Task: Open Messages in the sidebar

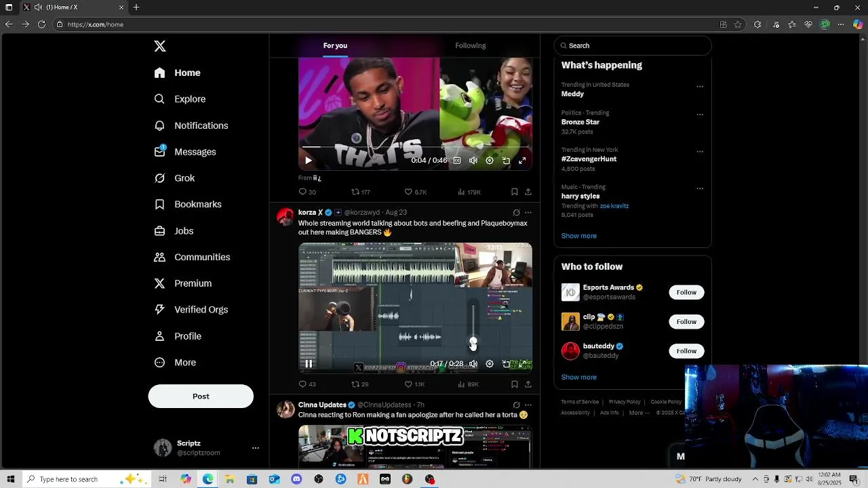Action: coord(185,152)
